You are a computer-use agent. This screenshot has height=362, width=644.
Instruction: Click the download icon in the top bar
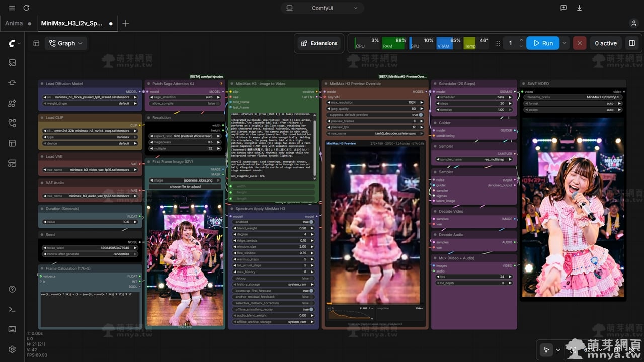[x=579, y=8]
